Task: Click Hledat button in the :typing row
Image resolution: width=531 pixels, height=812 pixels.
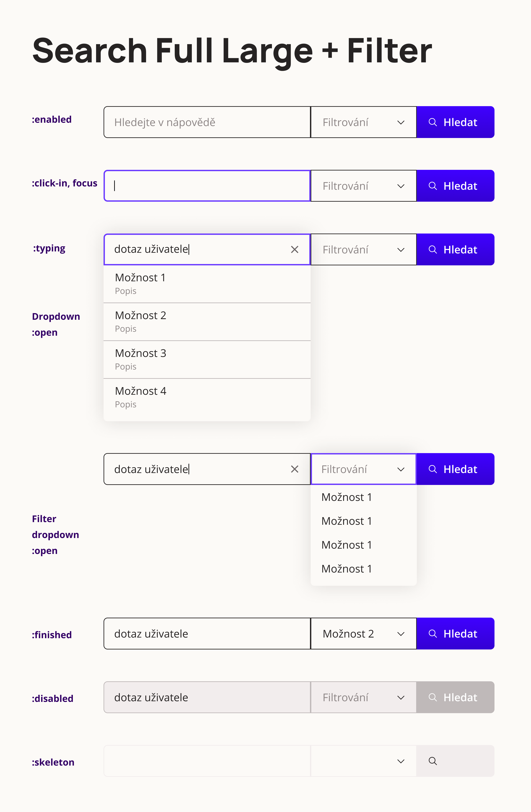Action: pos(455,249)
